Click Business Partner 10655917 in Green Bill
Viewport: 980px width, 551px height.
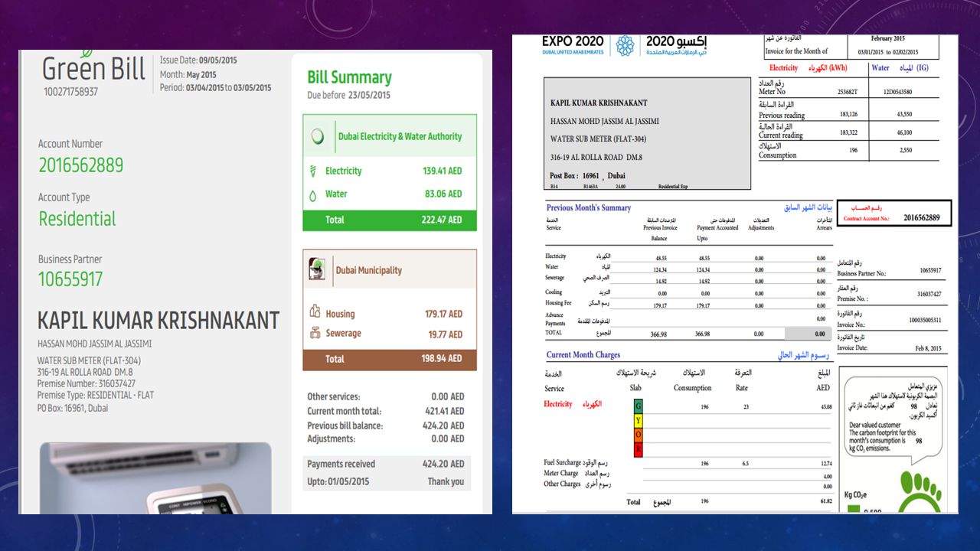[70, 279]
